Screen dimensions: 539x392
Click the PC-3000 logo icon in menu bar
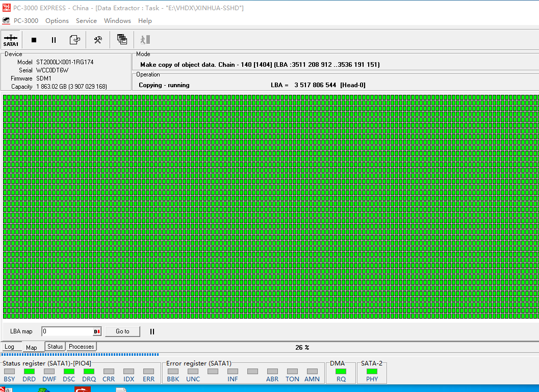pos(6,21)
